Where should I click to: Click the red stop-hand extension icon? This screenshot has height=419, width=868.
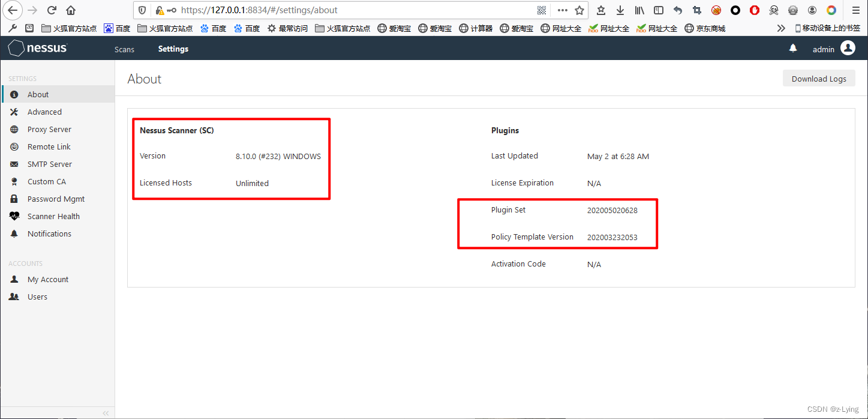(755, 10)
